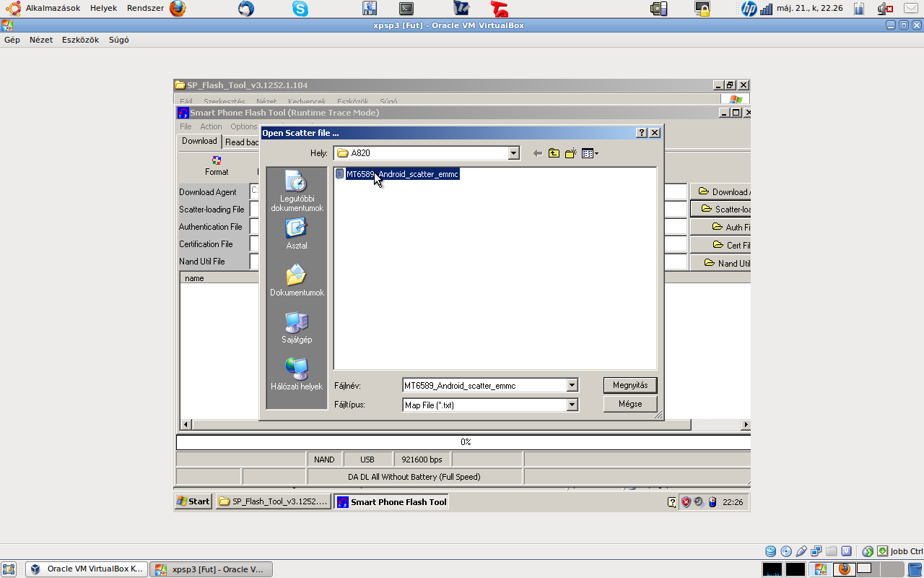The image size is (924, 578).
Task: Open Hálózati helyek in the places sidebar
Action: pyautogui.click(x=296, y=374)
